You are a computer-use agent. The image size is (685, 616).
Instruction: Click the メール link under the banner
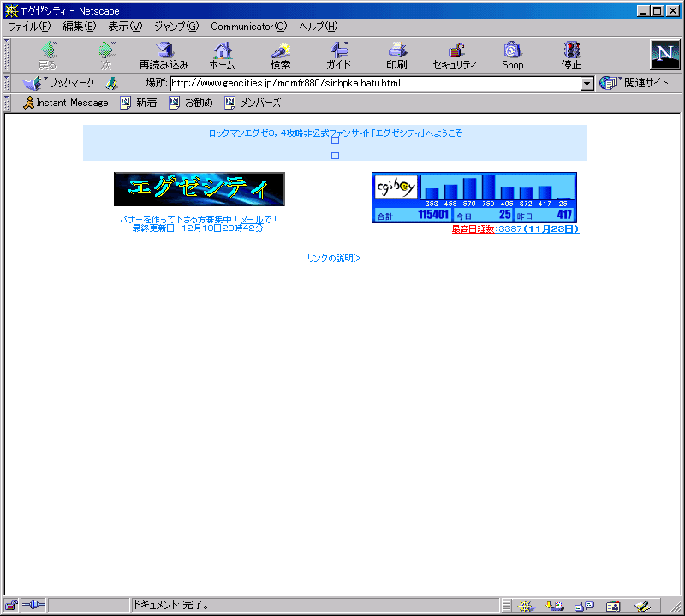(x=252, y=220)
